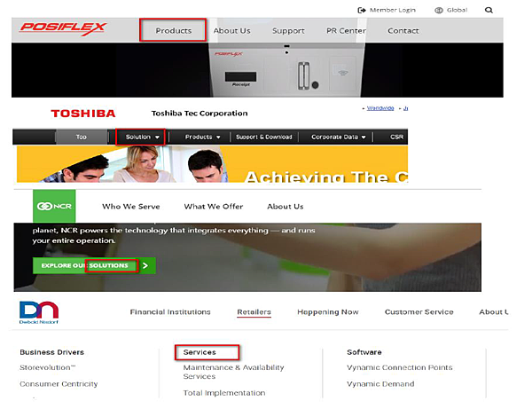Open the PR Center menu

point(346,30)
